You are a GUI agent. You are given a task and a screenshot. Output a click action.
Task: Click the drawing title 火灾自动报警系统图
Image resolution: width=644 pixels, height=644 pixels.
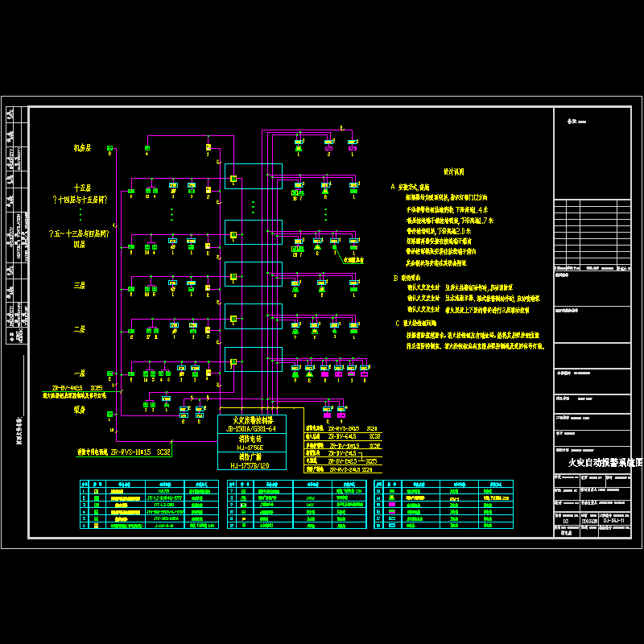605,463
